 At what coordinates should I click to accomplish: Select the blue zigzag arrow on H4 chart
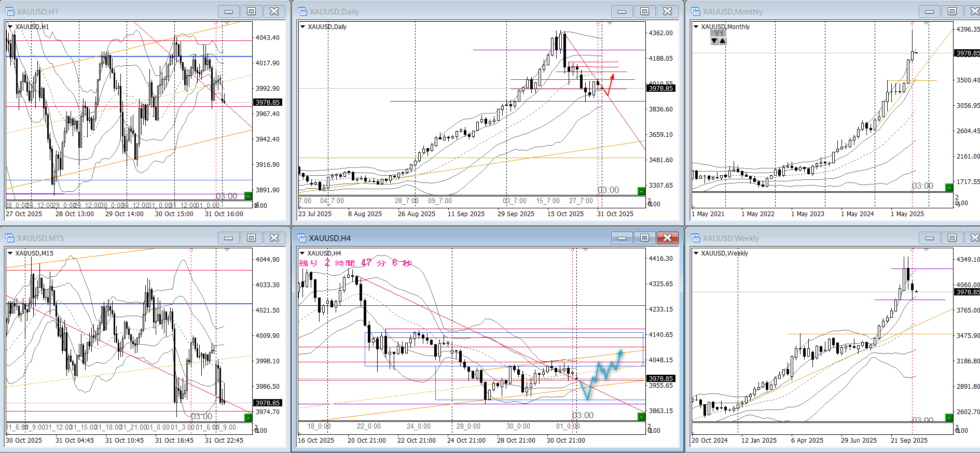click(602, 373)
